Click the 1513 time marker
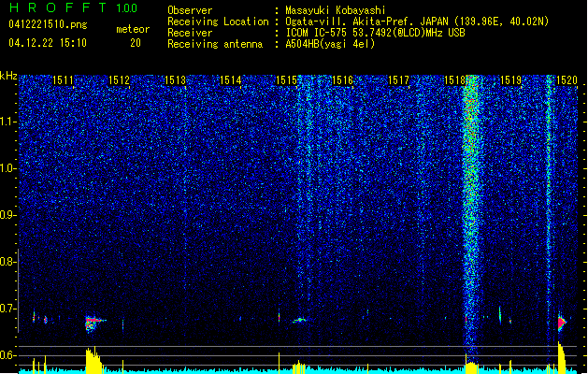Image resolution: width=588 pixels, height=374 pixels. click(175, 80)
